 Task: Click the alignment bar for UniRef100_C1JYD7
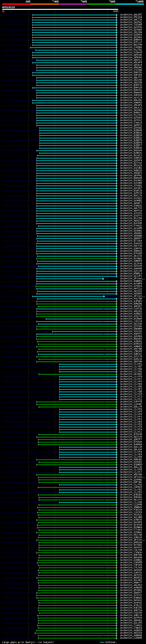[x=88, y=366]
